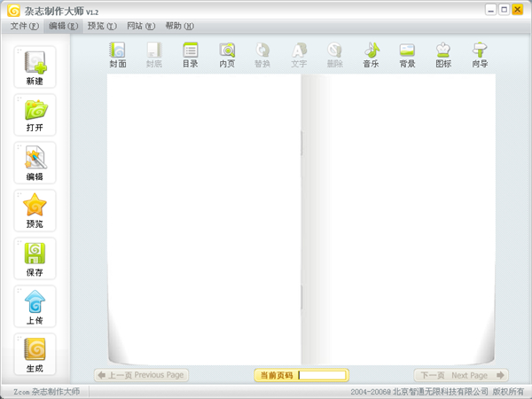Select the 封面 (Cover) toolbar icon

coord(118,55)
